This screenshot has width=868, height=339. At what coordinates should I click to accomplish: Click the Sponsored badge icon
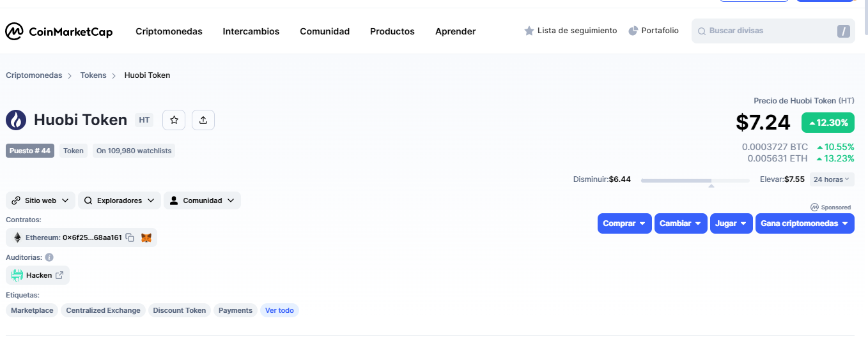(x=814, y=207)
